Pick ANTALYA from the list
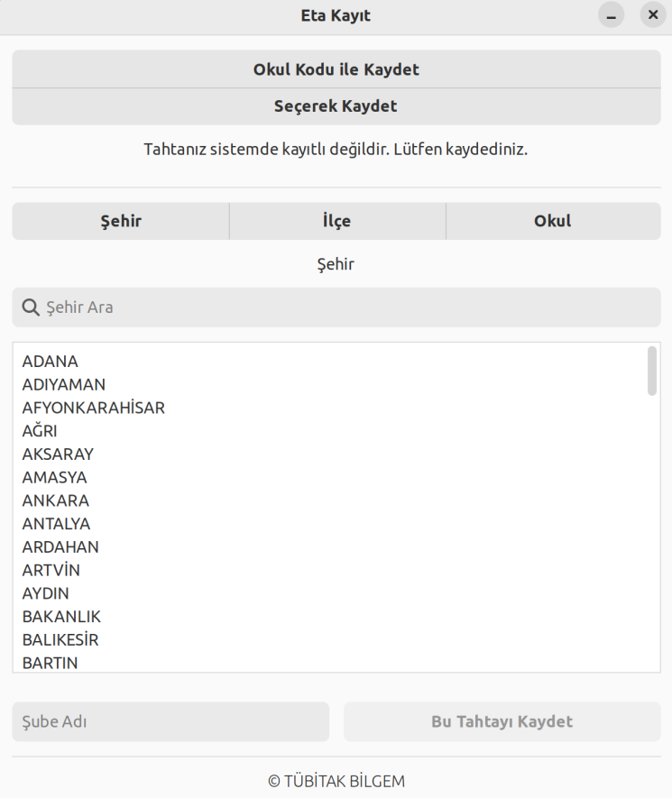 click(57, 524)
